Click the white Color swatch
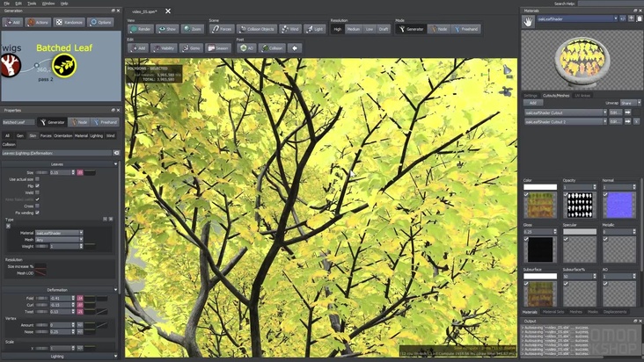This screenshot has height=362, width=644. pos(540,187)
